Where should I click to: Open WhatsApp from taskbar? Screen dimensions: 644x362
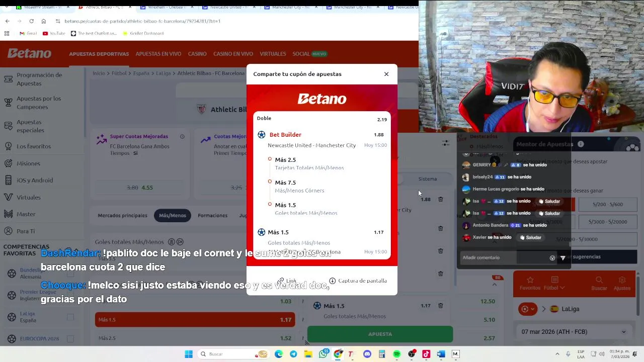[324, 354]
